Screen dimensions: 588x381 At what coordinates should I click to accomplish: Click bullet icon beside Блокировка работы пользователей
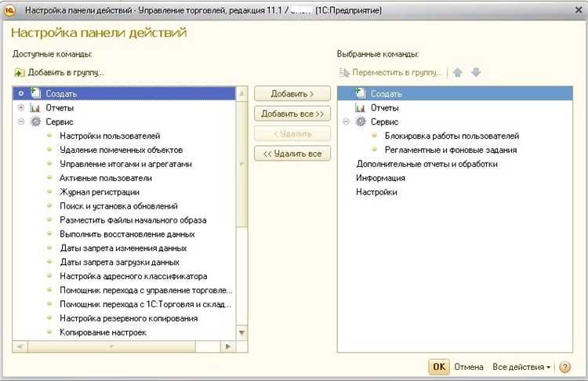(x=374, y=136)
